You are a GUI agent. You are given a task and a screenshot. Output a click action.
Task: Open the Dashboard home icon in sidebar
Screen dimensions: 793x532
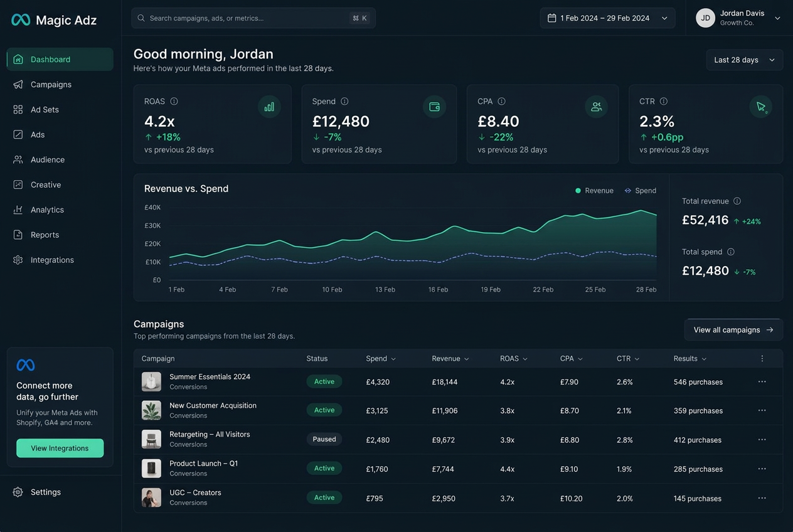click(x=18, y=60)
